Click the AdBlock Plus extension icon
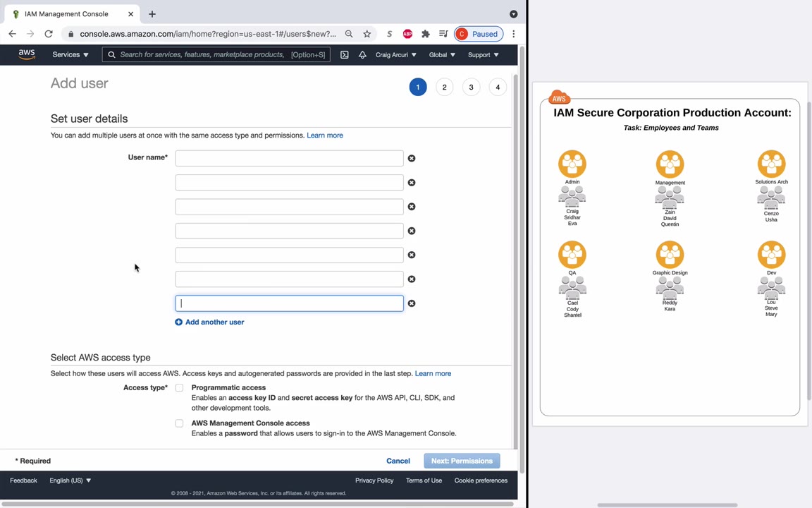The image size is (812, 508). (407, 34)
